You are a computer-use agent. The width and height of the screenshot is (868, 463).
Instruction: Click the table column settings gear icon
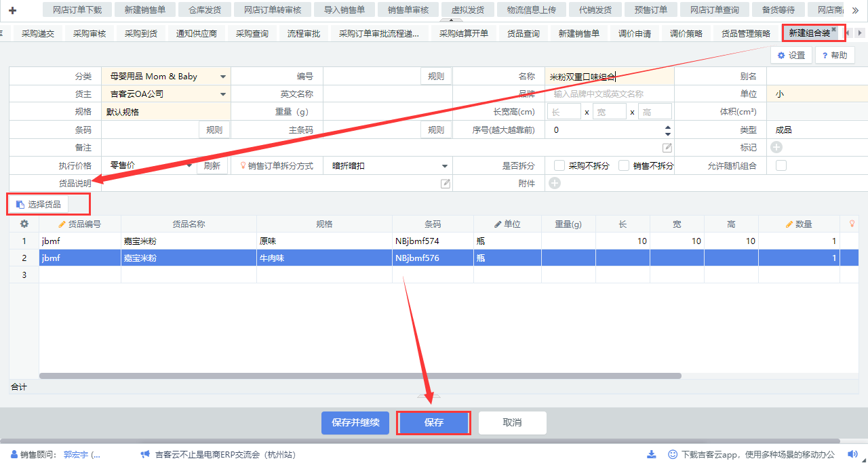click(24, 224)
